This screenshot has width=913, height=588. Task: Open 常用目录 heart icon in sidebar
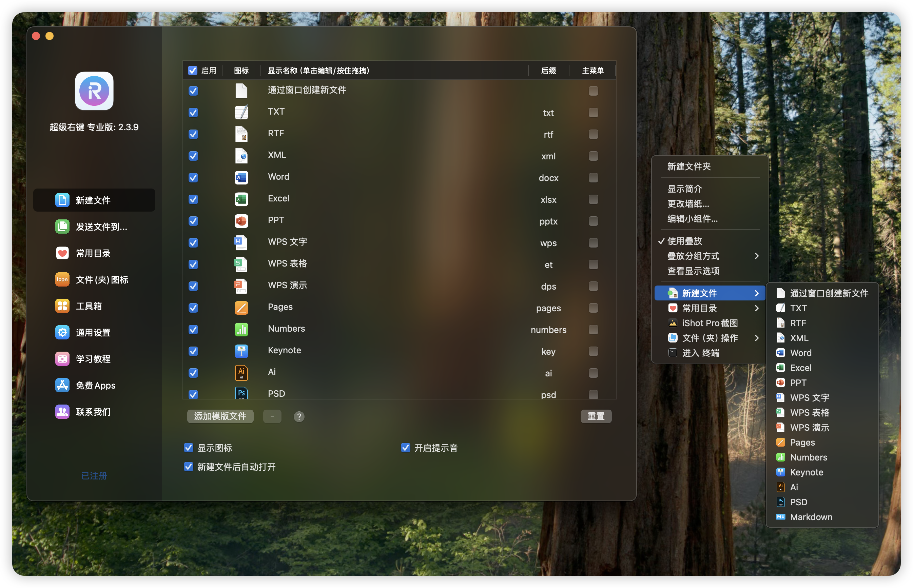[x=62, y=253]
